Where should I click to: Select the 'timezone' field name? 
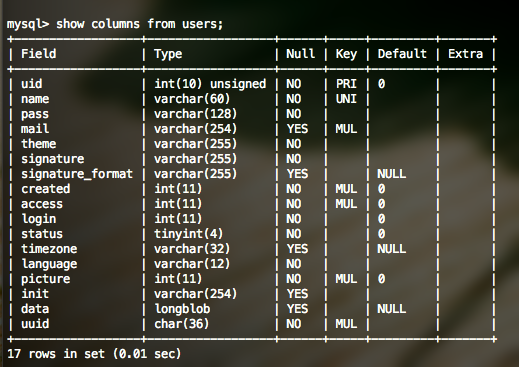[x=49, y=249]
